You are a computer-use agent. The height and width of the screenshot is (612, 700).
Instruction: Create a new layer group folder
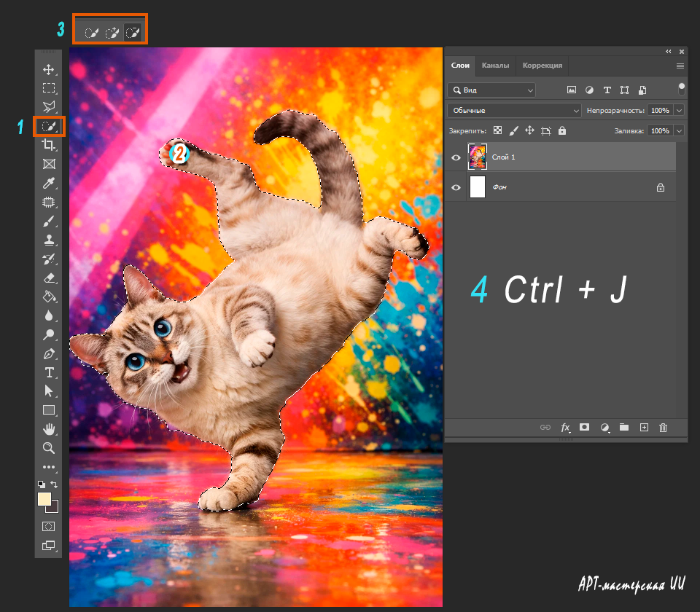click(624, 428)
